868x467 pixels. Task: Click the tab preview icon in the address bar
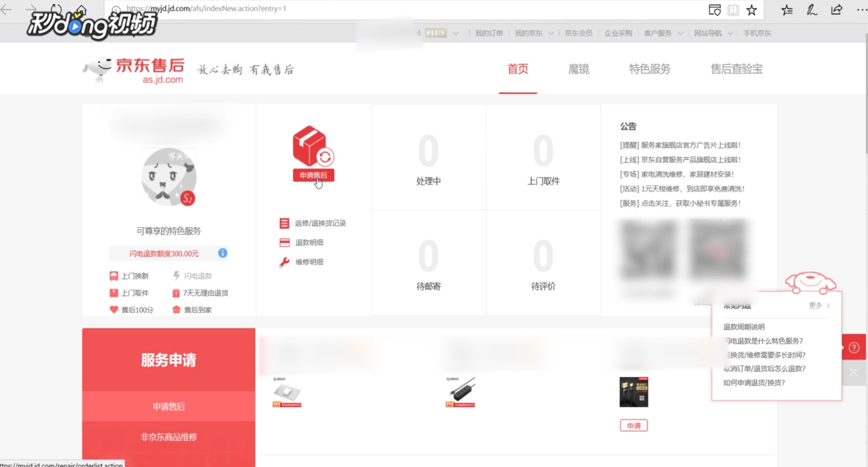pos(714,10)
